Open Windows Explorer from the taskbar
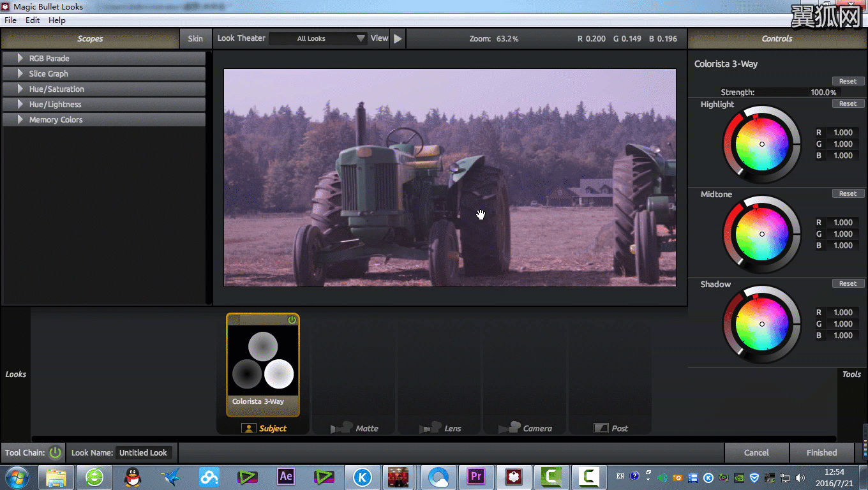 click(56, 477)
